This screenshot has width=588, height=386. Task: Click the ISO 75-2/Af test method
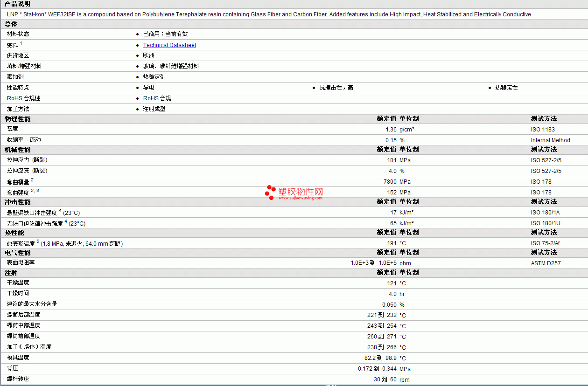click(x=545, y=243)
